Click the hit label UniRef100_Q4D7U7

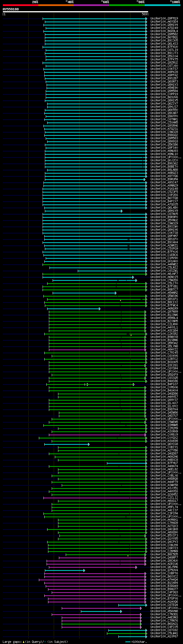[x=164, y=416]
